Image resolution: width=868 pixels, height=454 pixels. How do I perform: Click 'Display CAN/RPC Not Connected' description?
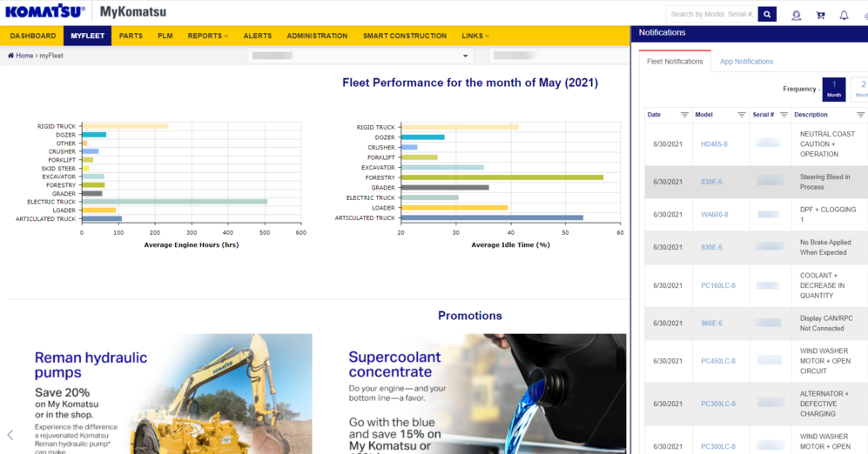click(x=826, y=323)
